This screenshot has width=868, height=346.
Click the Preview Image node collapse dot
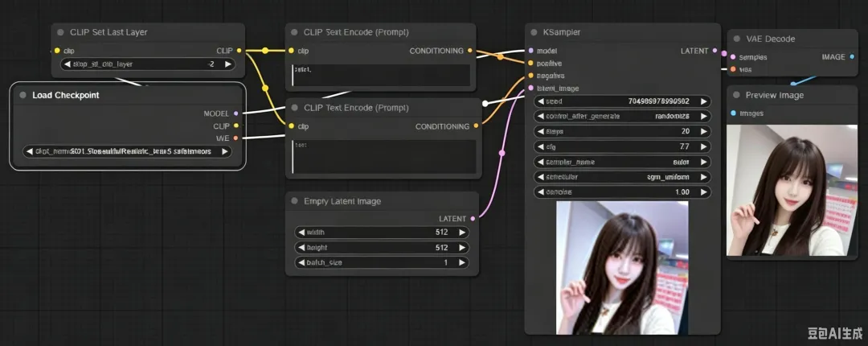pyautogui.click(x=736, y=95)
